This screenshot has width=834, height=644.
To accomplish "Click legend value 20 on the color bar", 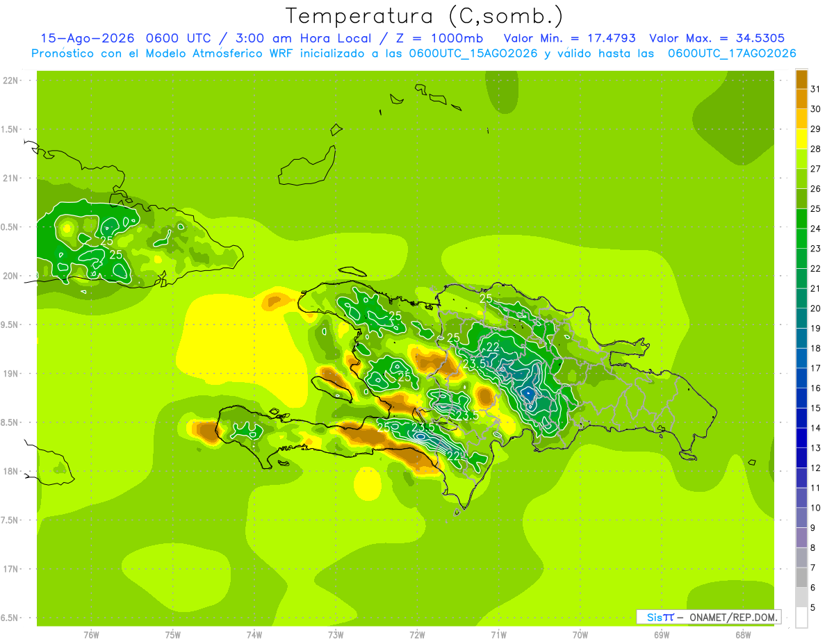I will (815, 308).
